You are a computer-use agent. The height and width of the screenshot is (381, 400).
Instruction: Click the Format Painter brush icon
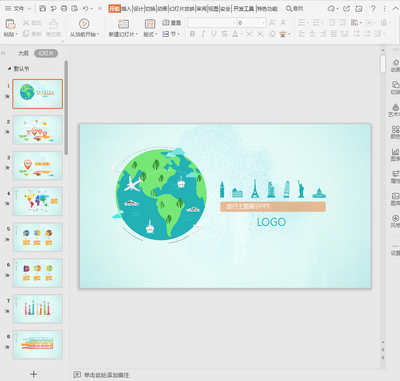(53, 23)
